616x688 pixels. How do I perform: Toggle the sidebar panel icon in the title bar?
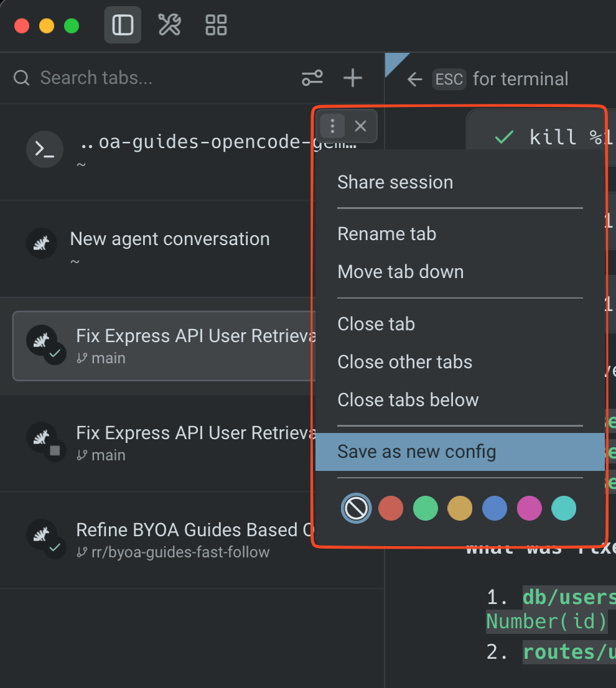[122, 25]
